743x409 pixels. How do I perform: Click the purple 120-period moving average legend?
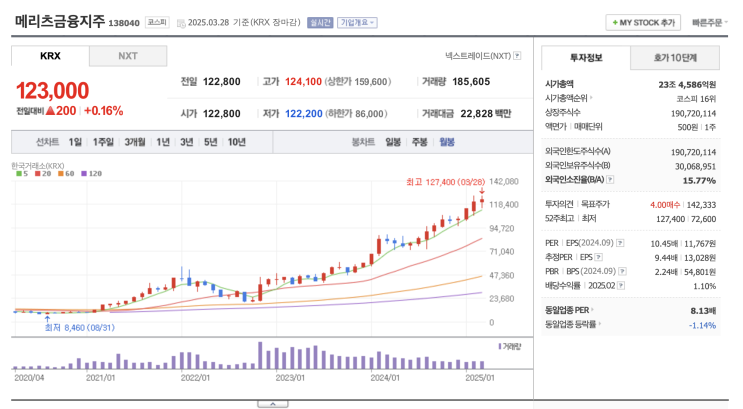pos(91,174)
